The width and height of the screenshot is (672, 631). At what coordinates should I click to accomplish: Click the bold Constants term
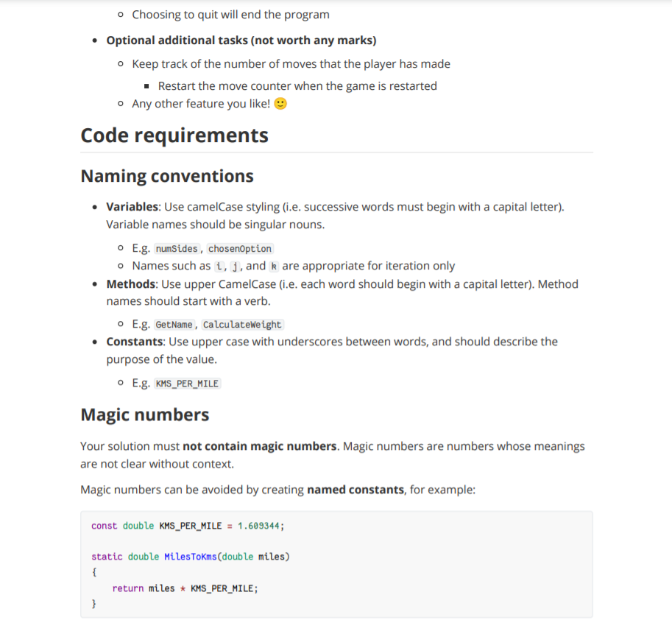click(135, 342)
